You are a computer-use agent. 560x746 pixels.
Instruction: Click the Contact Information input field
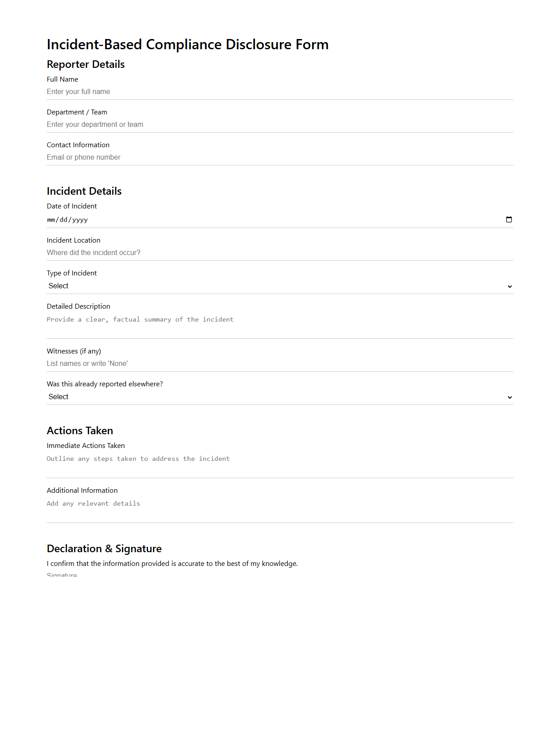click(279, 157)
